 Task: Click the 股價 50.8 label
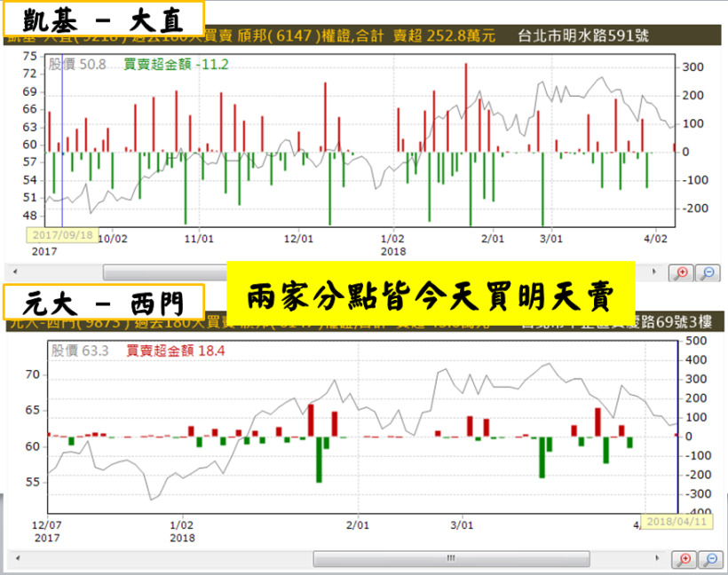(x=77, y=65)
